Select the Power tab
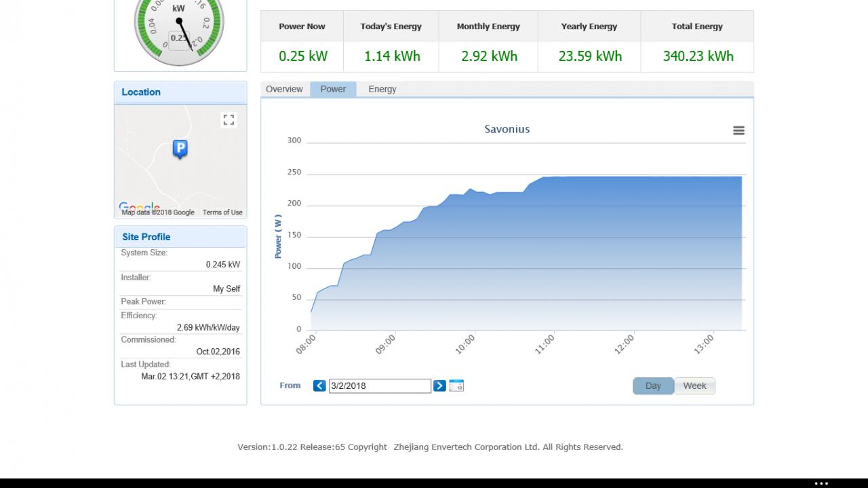Viewport: 868px width, 488px height. tap(333, 89)
